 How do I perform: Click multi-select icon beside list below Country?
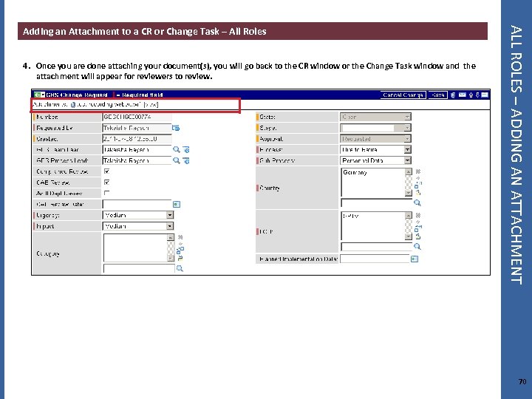point(418,228)
